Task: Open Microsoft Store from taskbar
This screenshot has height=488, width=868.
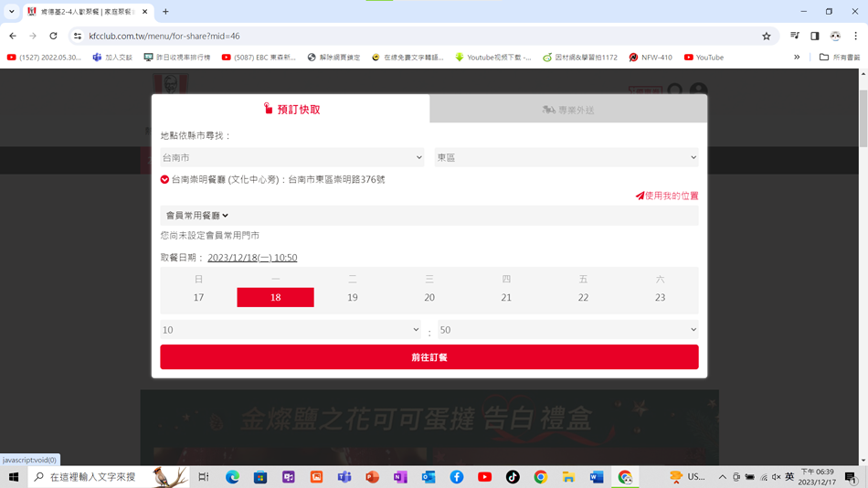Action: pyautogui.click(x=260, y=477)
